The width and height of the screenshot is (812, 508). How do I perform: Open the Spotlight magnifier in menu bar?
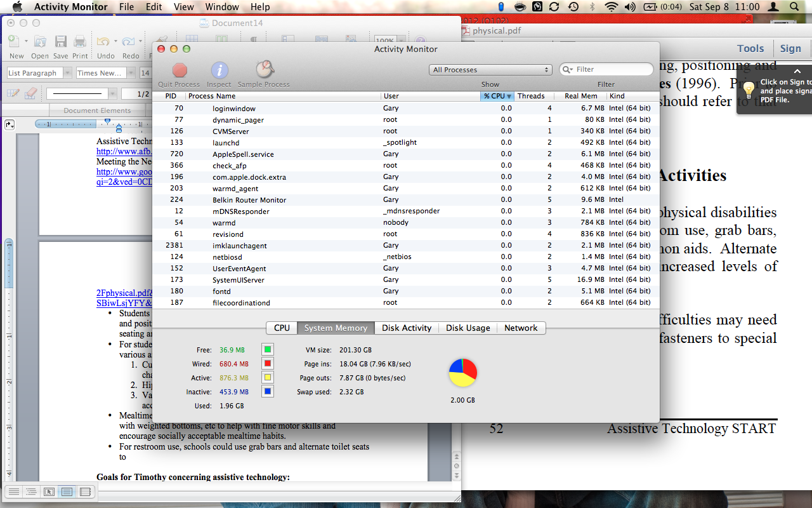click(795, 7)
